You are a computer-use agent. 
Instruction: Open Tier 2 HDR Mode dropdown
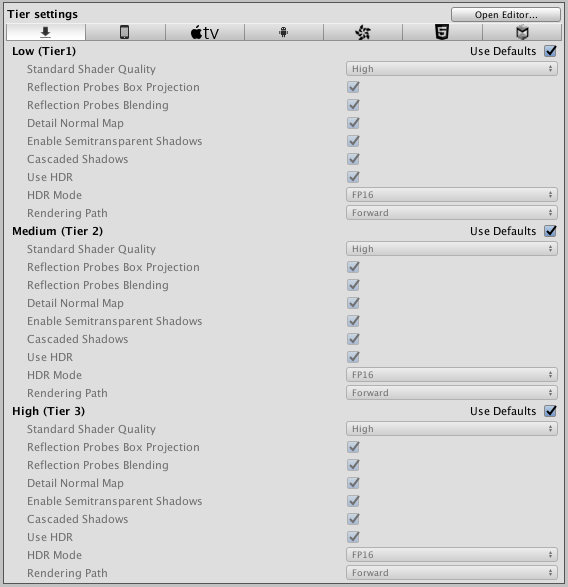click(x=452, y=375)
